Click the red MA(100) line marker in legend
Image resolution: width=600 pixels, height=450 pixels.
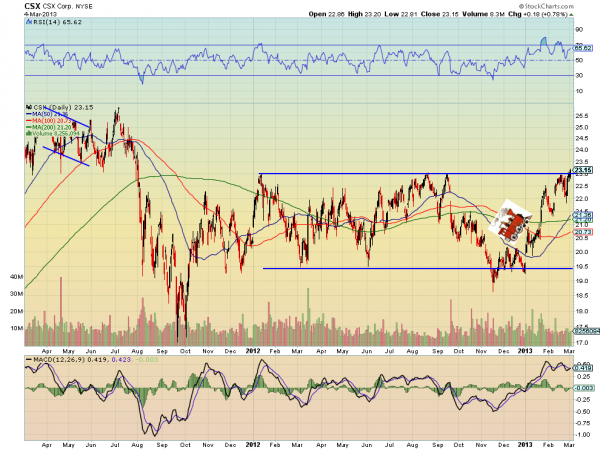pyautogui.click(x=29, y=121)
